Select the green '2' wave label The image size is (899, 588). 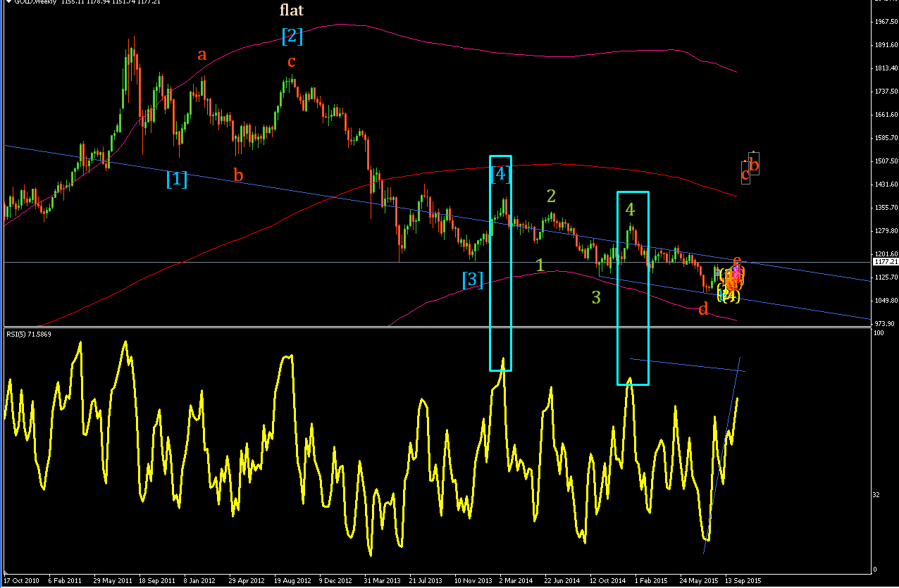(x=552, y=196)
